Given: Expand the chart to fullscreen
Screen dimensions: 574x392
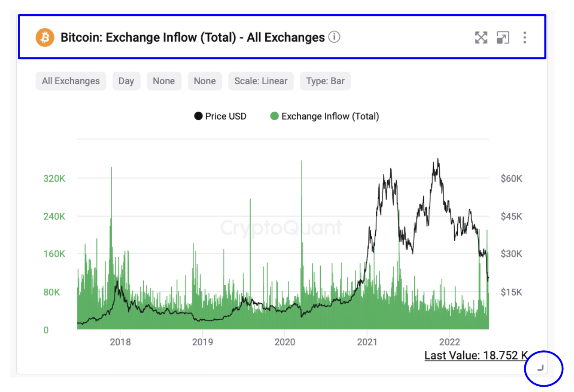Looking at the screenshot, I should click(481, 38).
